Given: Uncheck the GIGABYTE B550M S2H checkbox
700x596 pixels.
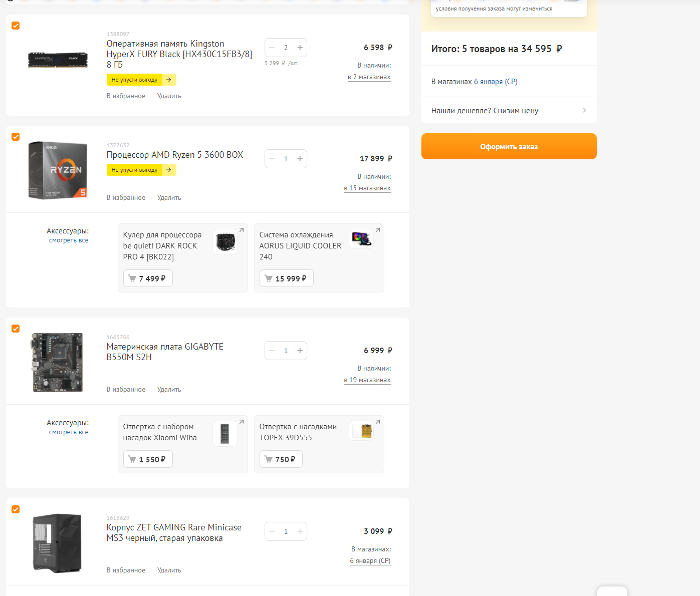Looking at the screenshot, I should [16, 329].
